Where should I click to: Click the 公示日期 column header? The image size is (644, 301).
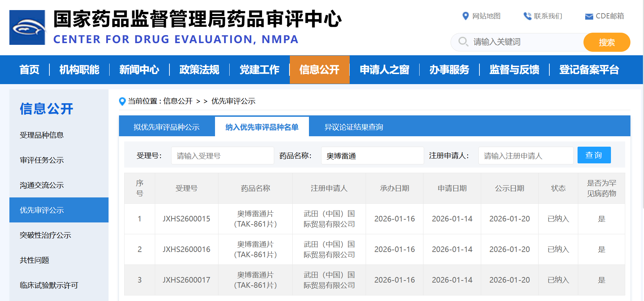coord(510,188)
